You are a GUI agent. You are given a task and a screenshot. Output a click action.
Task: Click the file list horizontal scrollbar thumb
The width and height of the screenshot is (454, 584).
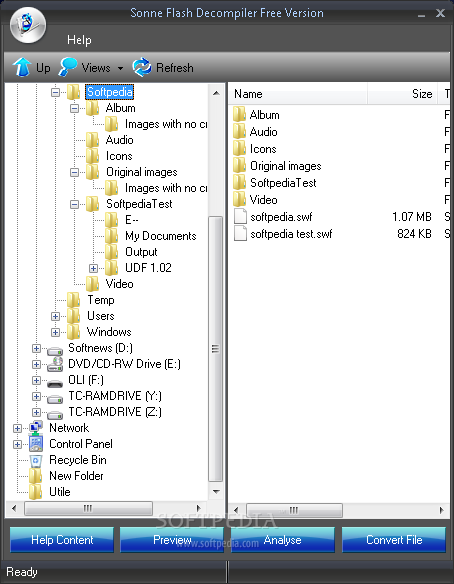coord(294,510)
